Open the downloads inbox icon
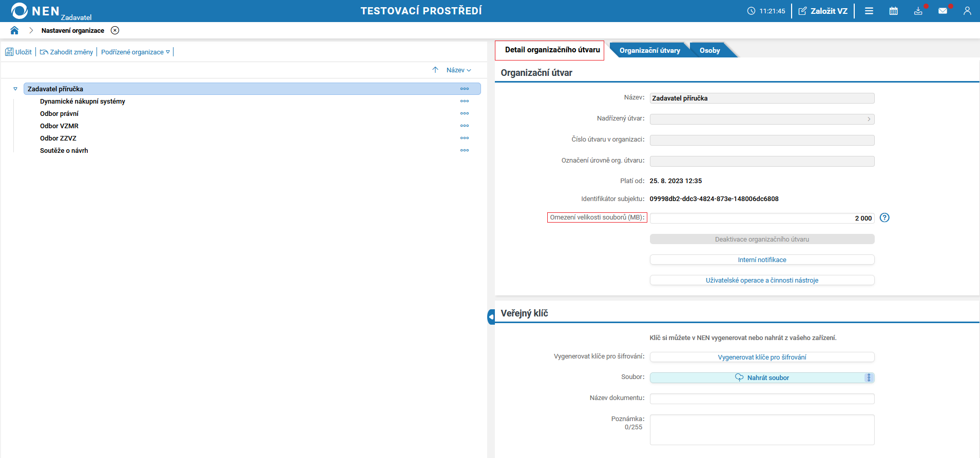 coord(918,11)
